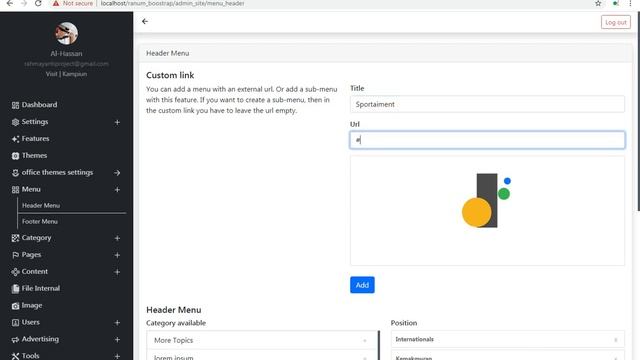Bookmark page with star icon
This screenshot has width=640, height=360.
[598, 3]
